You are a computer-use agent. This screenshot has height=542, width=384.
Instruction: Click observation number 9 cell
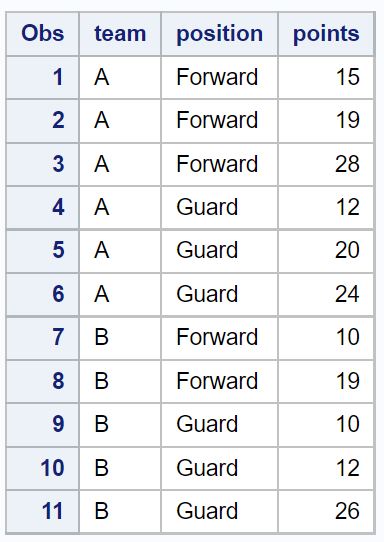coord(43,425)
